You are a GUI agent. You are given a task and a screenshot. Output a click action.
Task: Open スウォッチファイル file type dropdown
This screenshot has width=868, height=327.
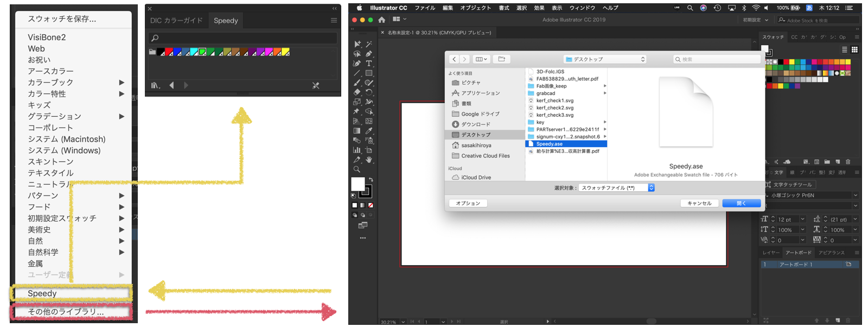click(616, 187)
